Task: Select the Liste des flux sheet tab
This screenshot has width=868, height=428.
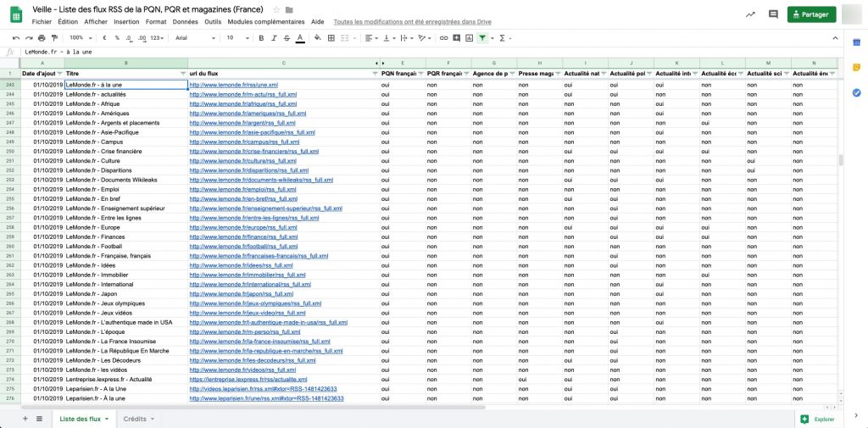Action: [84, 420]
